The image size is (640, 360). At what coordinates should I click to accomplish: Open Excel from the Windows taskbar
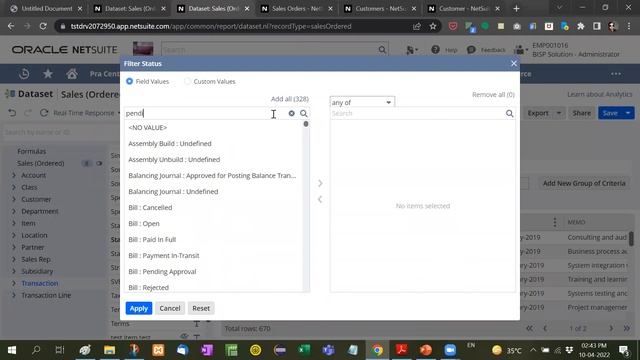coord(304,350)
